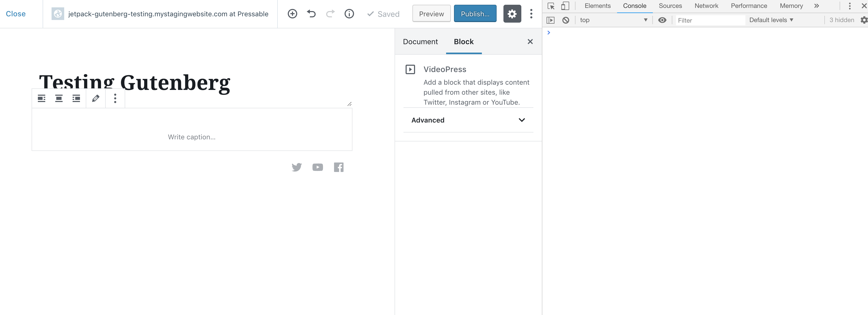Open the content structure info icon
The height and width of the screenshot is (315, 868).
coord(349,14)
